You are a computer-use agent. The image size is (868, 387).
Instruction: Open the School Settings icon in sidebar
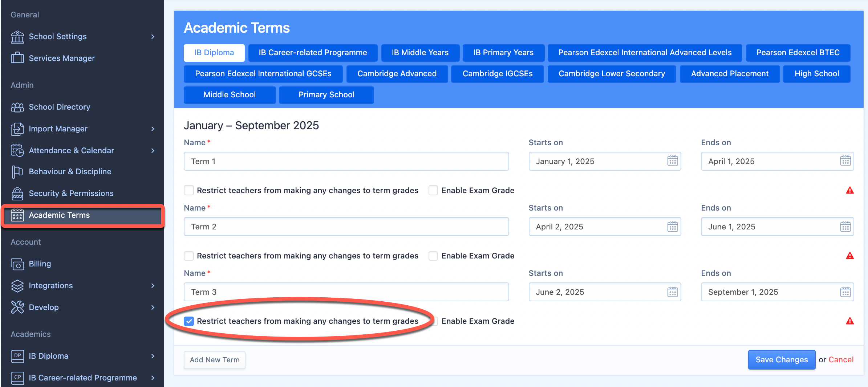[x=17, y=36]
